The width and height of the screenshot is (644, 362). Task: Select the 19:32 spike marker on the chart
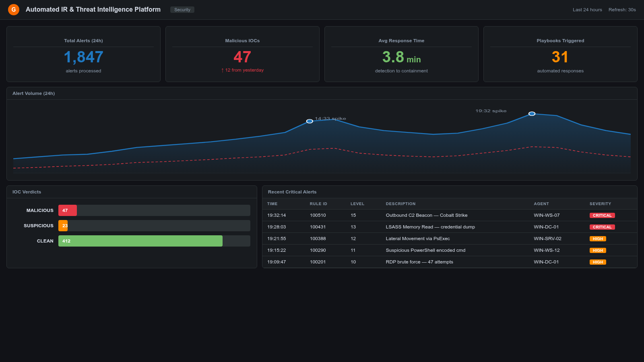click(532, 113)
